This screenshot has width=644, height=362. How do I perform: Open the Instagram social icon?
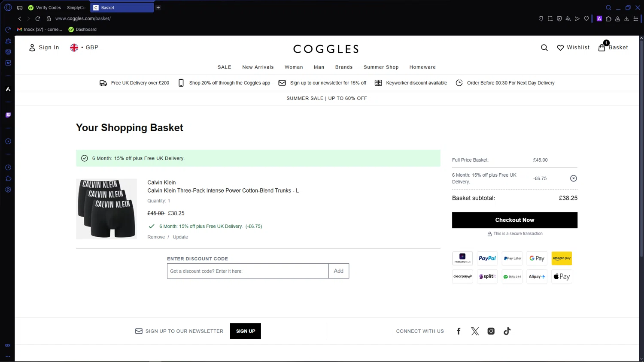click(491, 331)
